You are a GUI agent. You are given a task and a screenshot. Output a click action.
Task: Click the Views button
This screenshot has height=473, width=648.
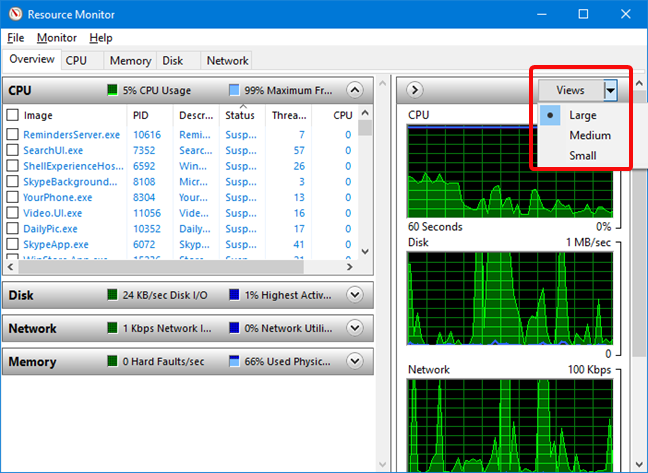click(x=570, y=90)
